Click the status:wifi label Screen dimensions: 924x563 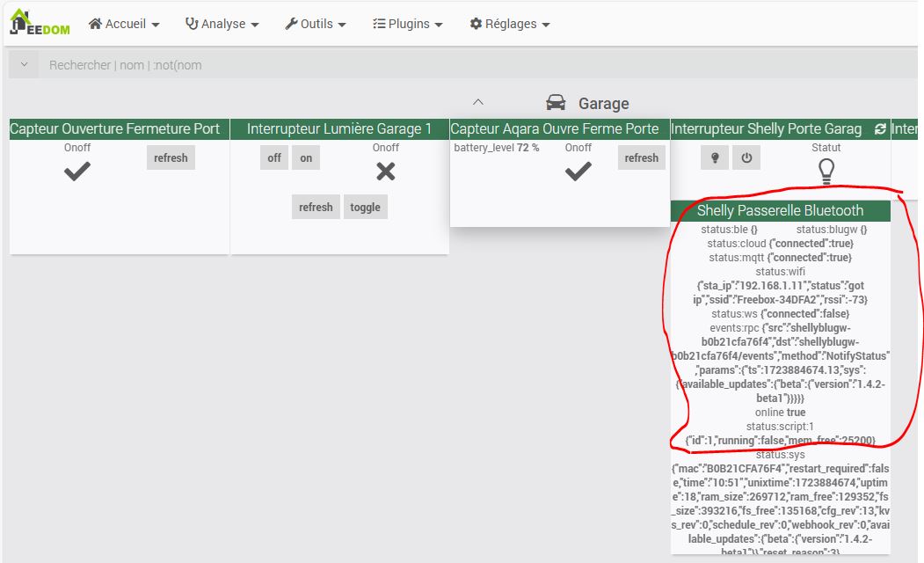coord(780,272)
